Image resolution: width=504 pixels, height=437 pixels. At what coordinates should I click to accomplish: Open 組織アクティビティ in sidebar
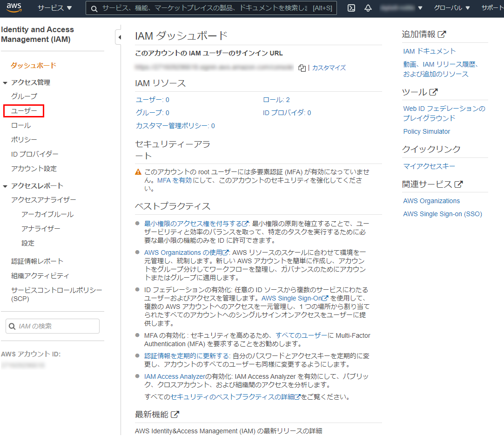pyautogui.click(x=40, y=276)
